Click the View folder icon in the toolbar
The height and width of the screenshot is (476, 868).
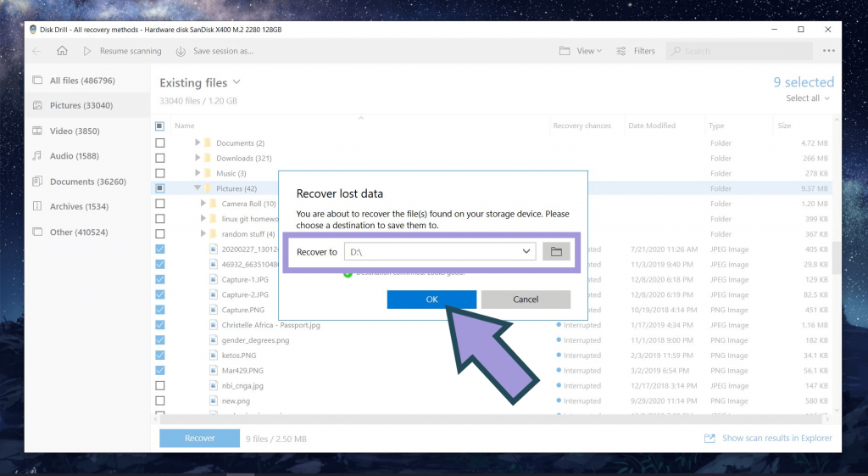[565, 51]
